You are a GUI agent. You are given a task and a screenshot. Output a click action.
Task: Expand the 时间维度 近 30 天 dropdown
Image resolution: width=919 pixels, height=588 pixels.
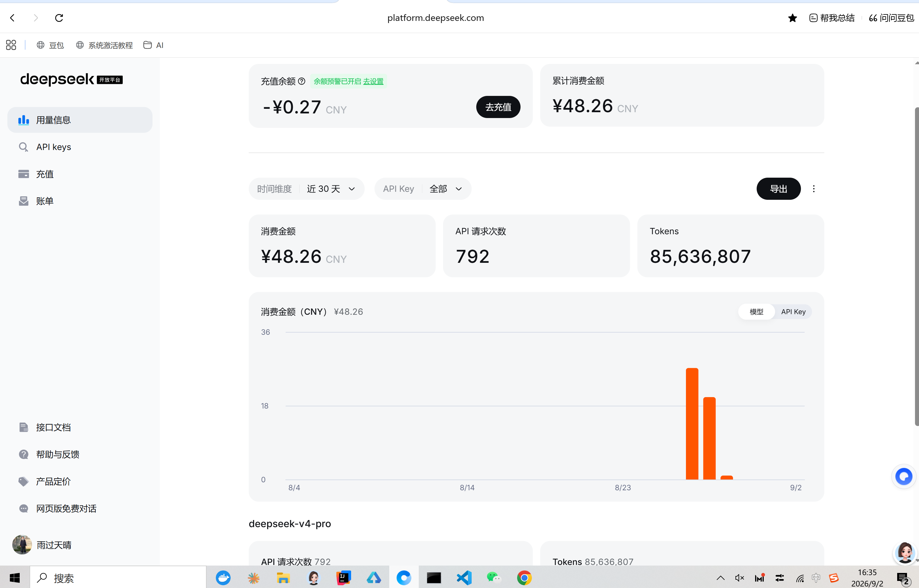306,189
